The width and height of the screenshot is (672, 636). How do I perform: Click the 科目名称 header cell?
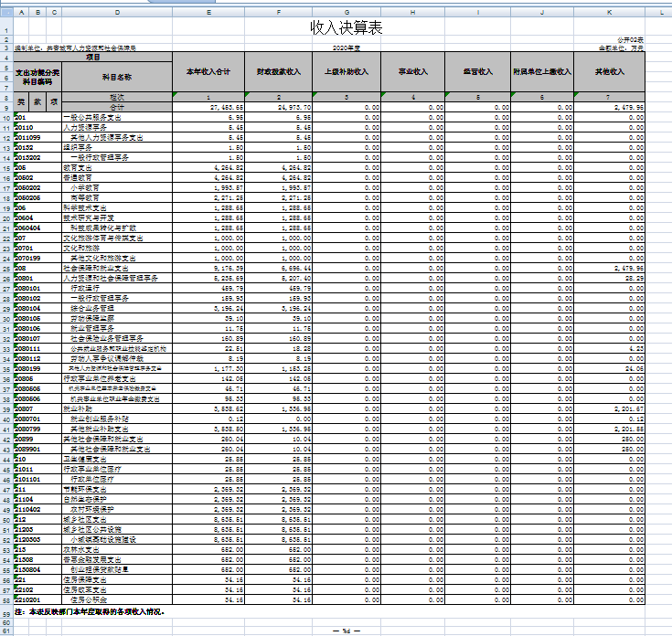click(x=117, y=78)
